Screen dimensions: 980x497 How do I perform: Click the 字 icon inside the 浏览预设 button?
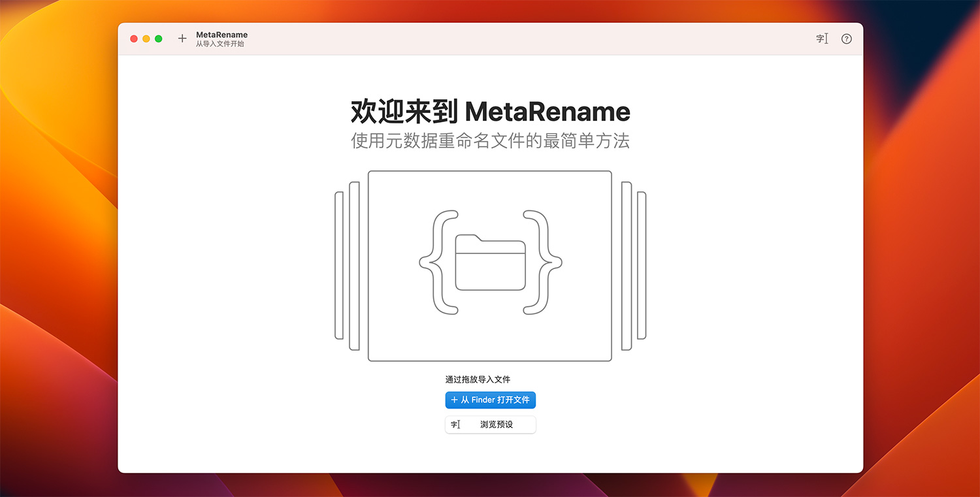[x=456, y=425]
